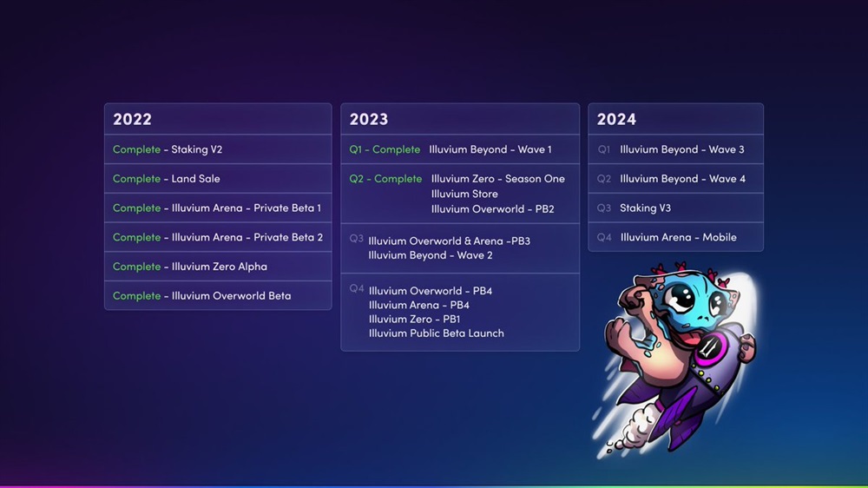Click the Staking V2 row
Screen dimensions: 868x488
click(x=218, y=149)
